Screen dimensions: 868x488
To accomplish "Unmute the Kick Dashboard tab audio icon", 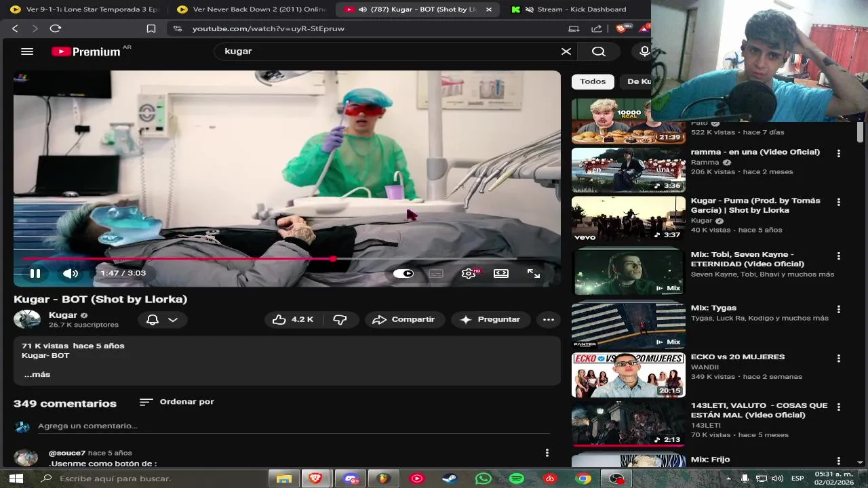I will point(529,9).
